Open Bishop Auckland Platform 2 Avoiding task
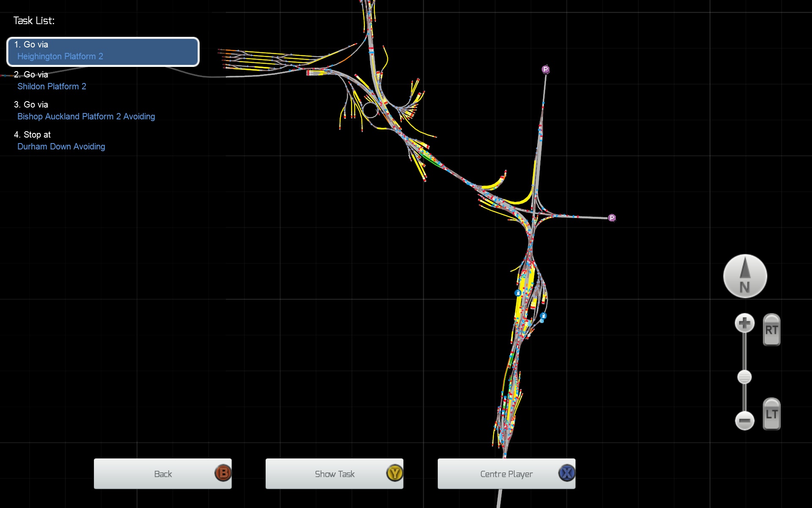812x508 pixels. point(86,116)
